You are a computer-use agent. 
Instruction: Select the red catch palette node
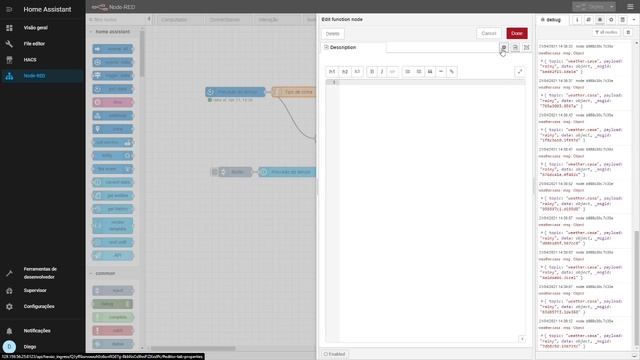tap(113, 330)
